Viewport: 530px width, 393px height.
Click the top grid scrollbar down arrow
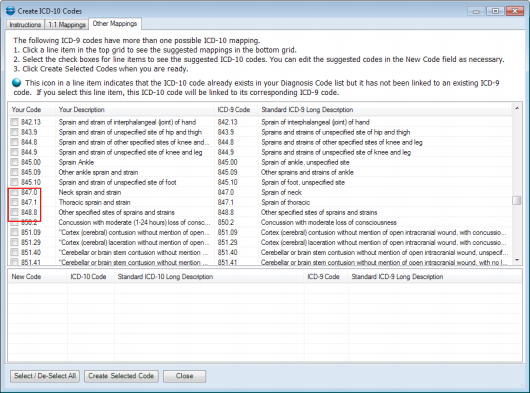pyautogui.click(x=517, y=260)
